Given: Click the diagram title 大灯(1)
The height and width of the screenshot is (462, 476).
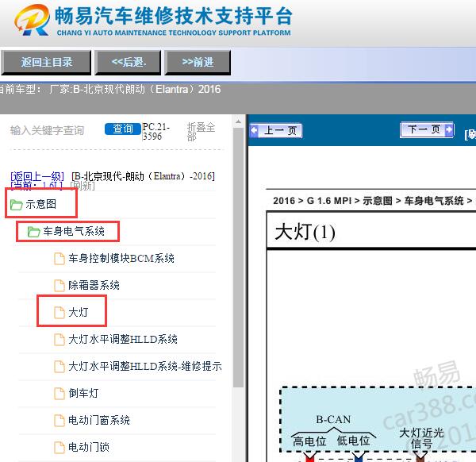Looking at the screenshot, I should (x=305, y=232).
